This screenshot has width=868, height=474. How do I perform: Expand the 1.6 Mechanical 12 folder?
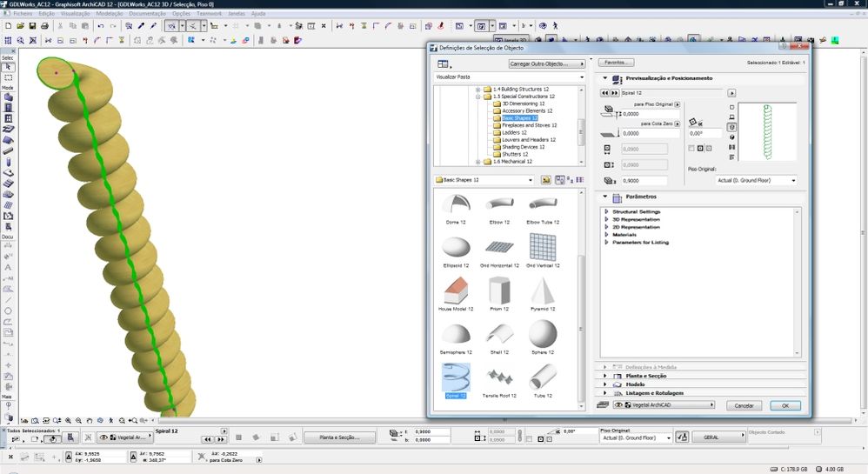(x=477, y=162)
